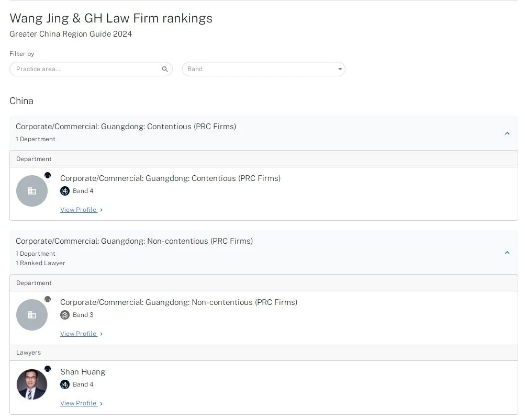525x420 pixels.
Task: Click the department title 'Corporate/Commercial: Guangdong: Non-contentious (PRC Firms)'
Action: [179, 302]
